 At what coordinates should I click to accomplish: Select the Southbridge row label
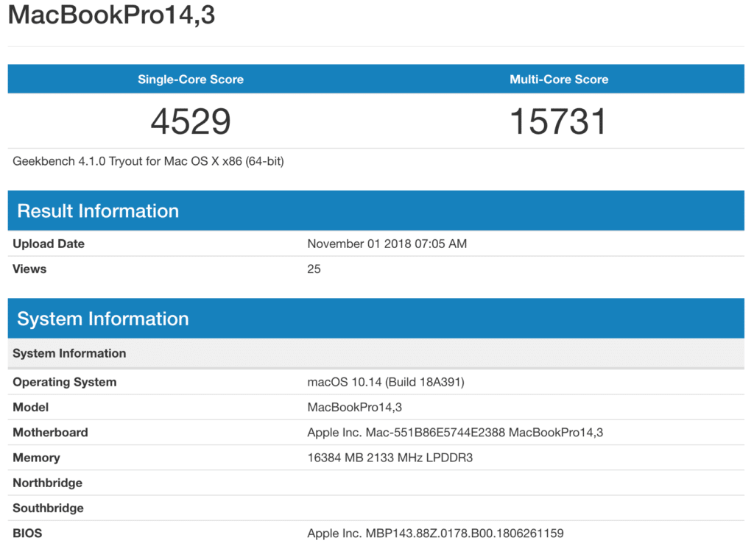click(48, 508)
